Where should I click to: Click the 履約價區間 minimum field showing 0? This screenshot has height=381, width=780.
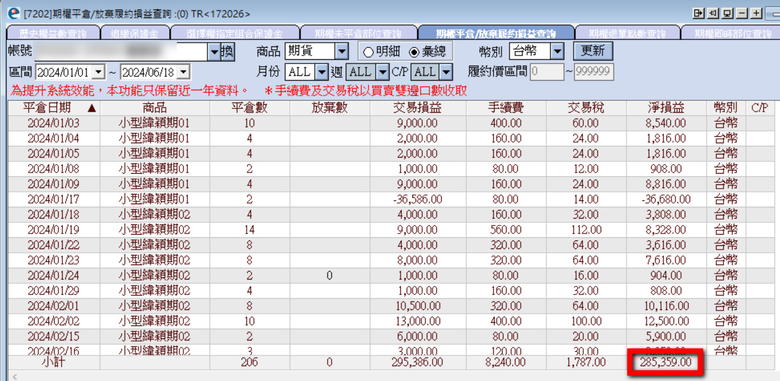[547, 72]
